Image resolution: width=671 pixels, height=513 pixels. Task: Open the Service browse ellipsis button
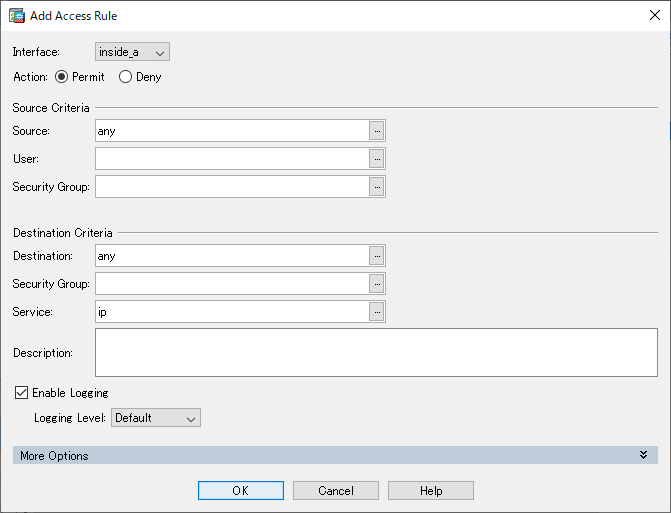[377, 312]
